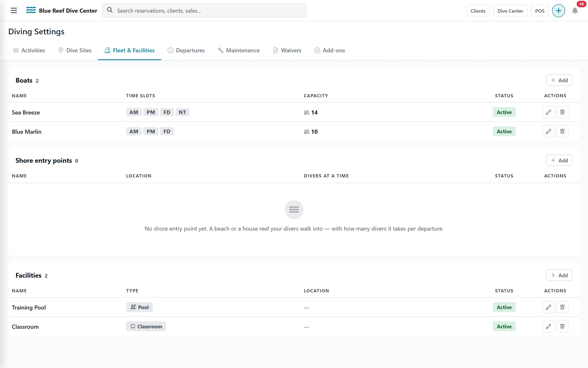This screenshot has height=368, width=588.
Task: Click the Pool type tag
Action: 139,307
